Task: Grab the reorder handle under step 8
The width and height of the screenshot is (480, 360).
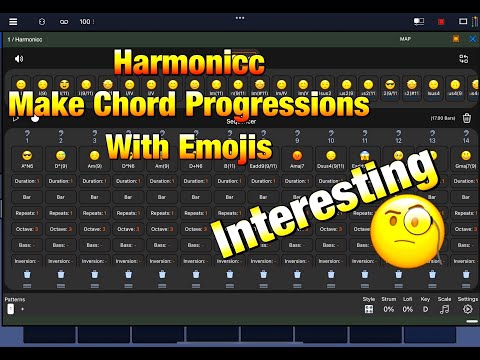Action: pyautogui.click(x=263, y=286)
